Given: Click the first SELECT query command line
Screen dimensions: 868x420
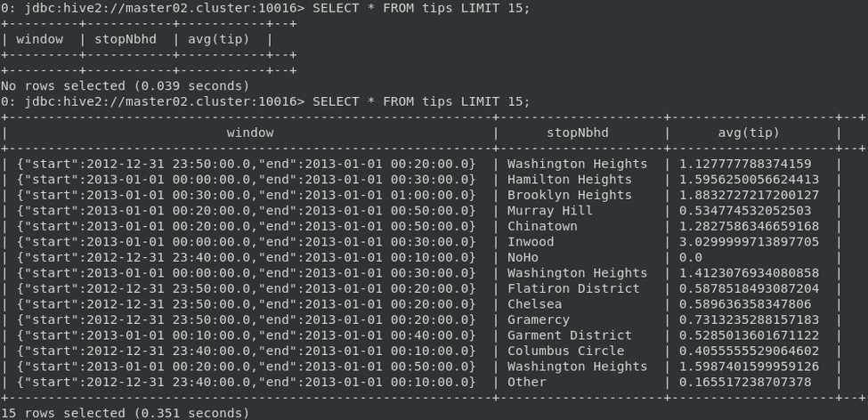Looking at the screenshot, I should 265,8.
